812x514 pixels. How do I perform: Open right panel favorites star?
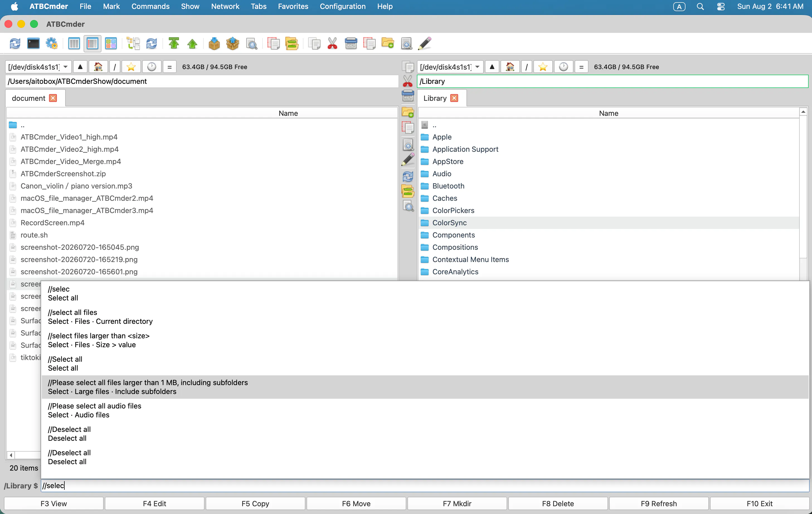tap(543, 67)
